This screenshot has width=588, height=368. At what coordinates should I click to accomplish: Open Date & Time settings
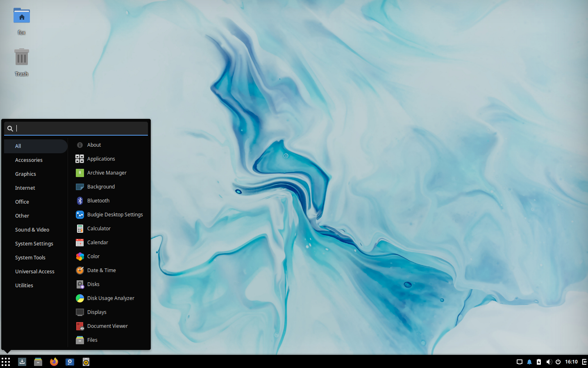100,270
